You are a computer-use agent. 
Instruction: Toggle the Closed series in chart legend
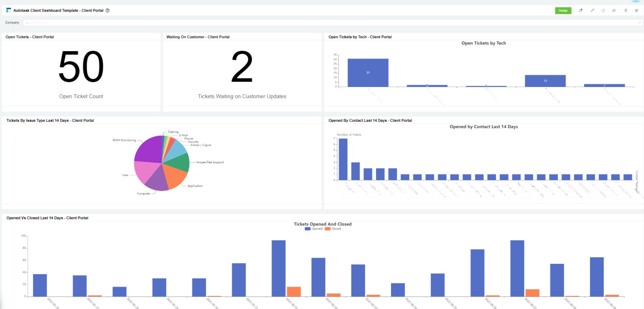(333, 229)
